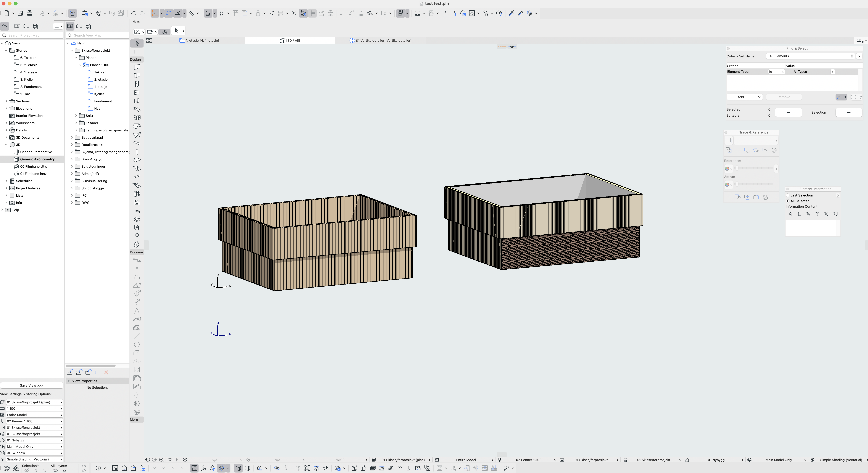Choose the Stair tool in toolbox
868x473 pixels.
pos(137,168)
